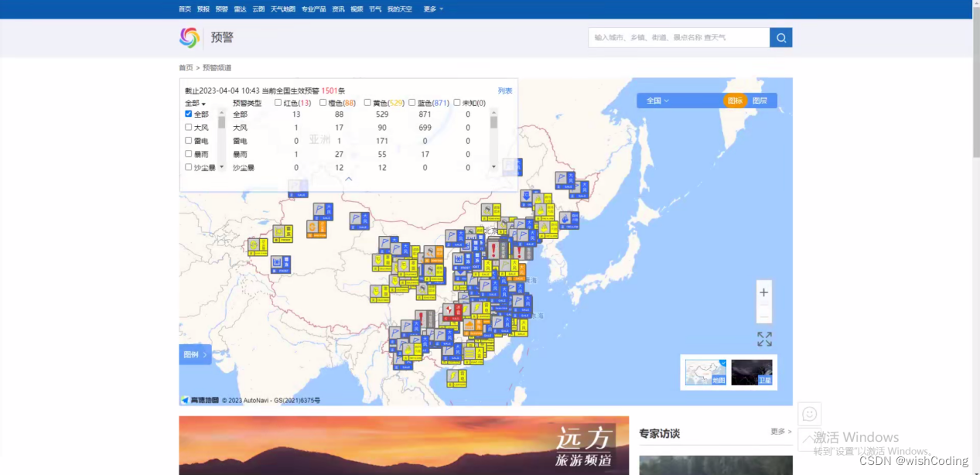This screenshot has height=475, width=980.
Task: Check the 黄色(529) filter checkbox
Action: (367, 102)
